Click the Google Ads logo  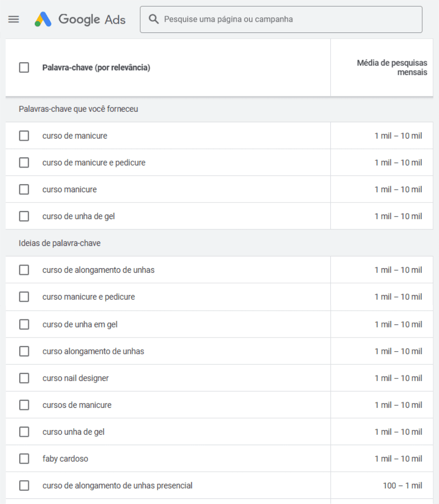pyautogui.click(x=80, y=19)
